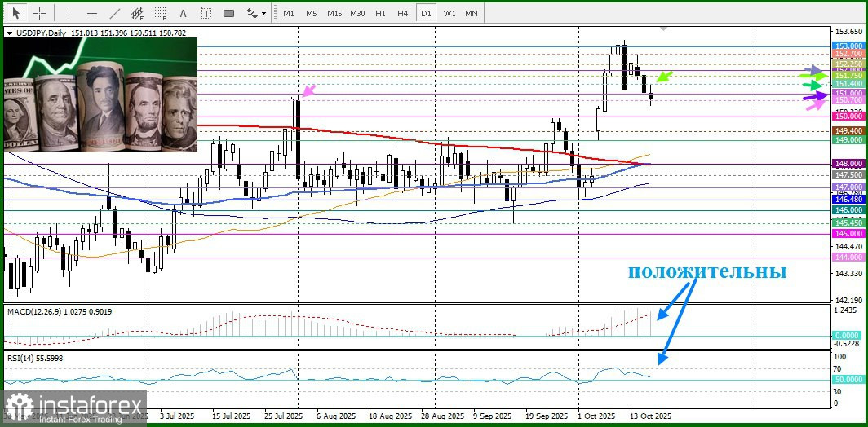Select the 'положительны' text label
Image resolution: width=868 pixels, height=427 pixels.
(x=707, y=271)
